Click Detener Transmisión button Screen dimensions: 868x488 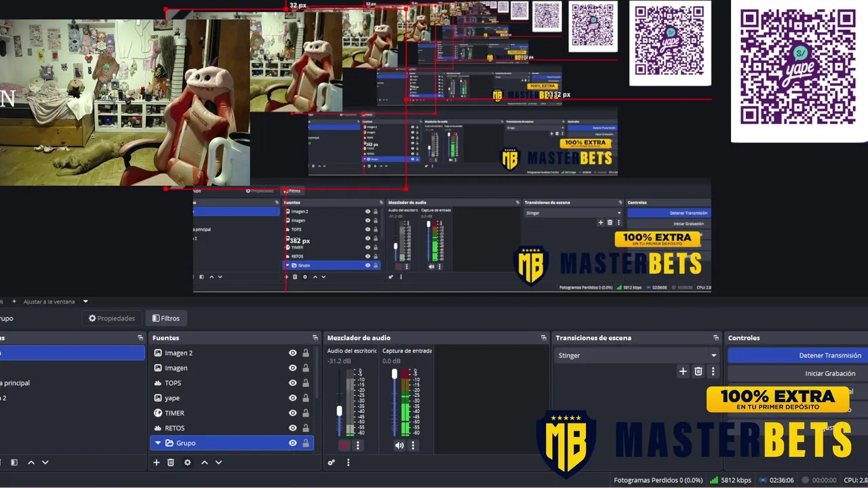pos(797,355)
